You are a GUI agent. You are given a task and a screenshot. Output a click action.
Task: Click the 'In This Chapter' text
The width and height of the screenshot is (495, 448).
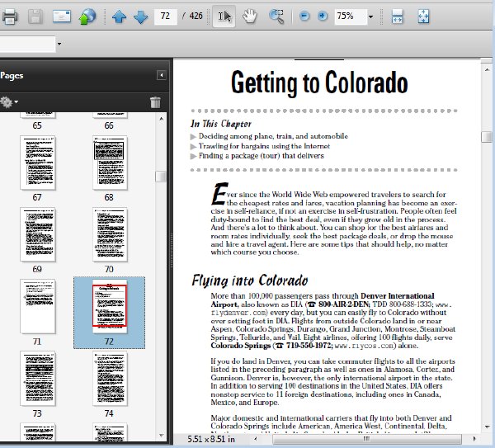(221, 124)
